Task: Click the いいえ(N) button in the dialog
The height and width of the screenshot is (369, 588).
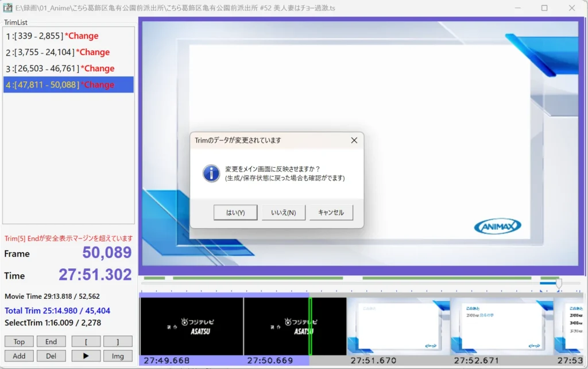Action: 283,213
